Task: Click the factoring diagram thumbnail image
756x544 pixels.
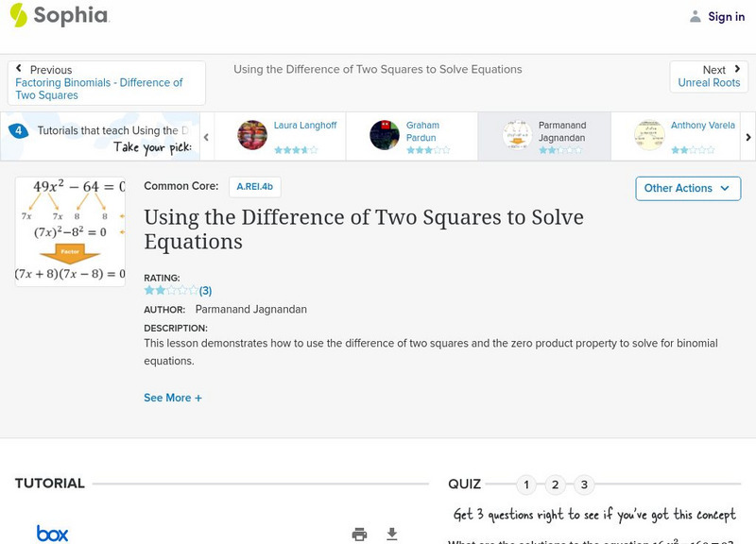Action: click(69, 232)
